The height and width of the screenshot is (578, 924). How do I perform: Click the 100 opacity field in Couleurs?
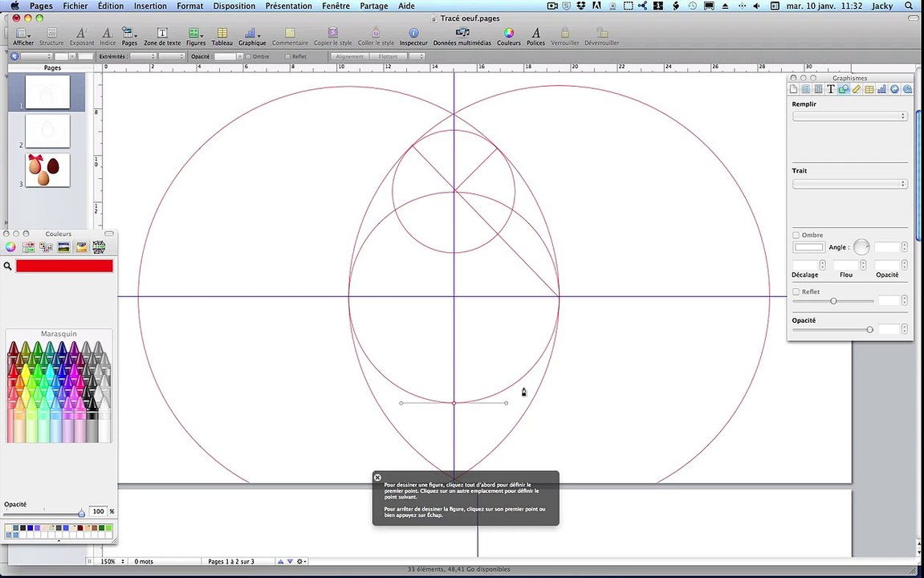(x=98, y=511)
